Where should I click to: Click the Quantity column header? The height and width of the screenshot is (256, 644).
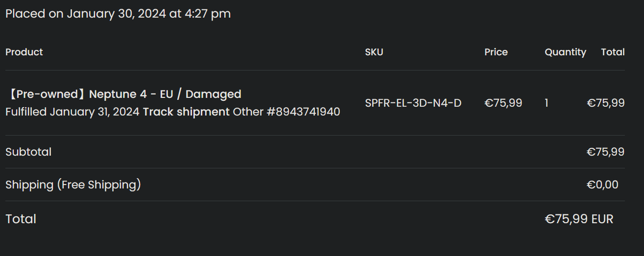click(565, 52)
